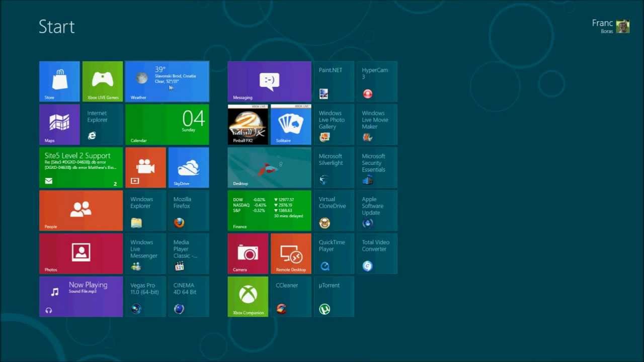Open the Photos tile

pyautogui.click(x=81, y=254)
